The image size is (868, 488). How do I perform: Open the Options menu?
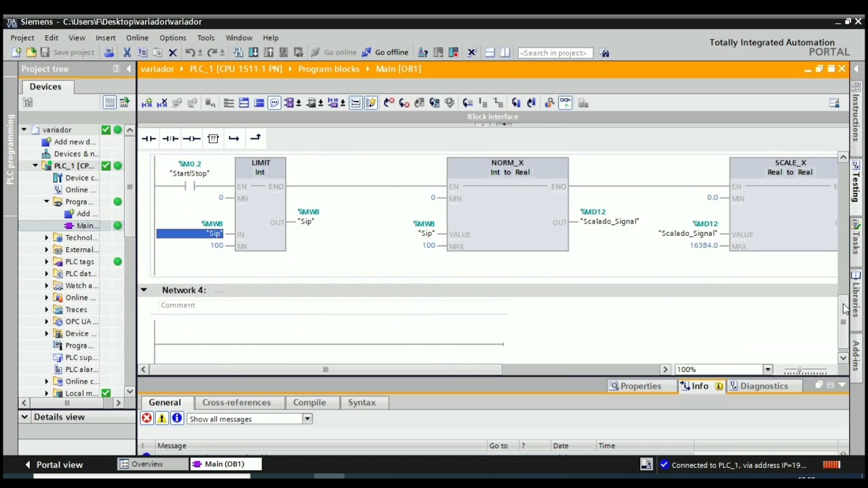pyautogui.click(x=173, y=38)
